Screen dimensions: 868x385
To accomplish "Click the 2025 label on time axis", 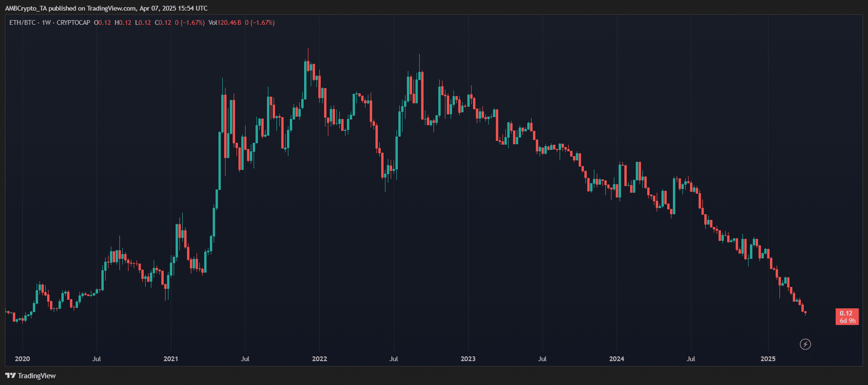I will click(x=768, y=359).
